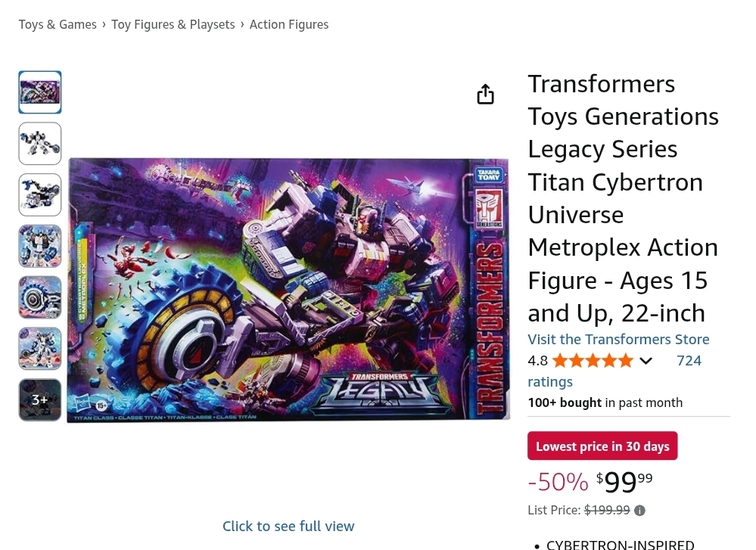Image resolution: width=756 pixels, height=550 pixels.
Task: Visit the Transformers Store link
Action: (x=618, y=339)
